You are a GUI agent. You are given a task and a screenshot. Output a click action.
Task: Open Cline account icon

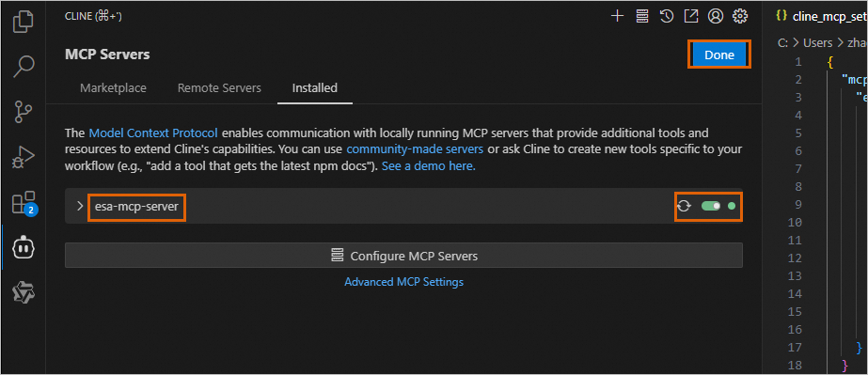pos(716,16)
